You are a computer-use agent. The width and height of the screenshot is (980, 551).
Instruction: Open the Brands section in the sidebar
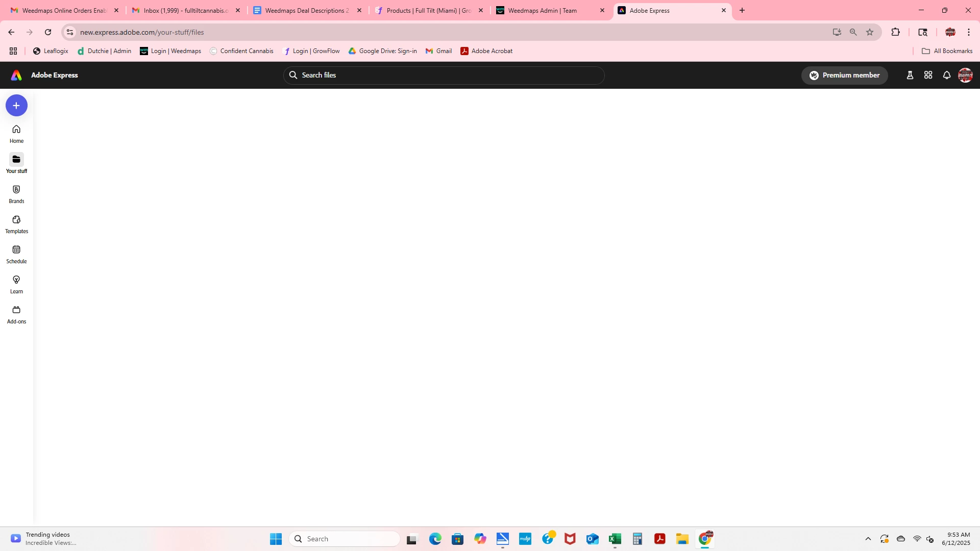[x=16, y=194]
